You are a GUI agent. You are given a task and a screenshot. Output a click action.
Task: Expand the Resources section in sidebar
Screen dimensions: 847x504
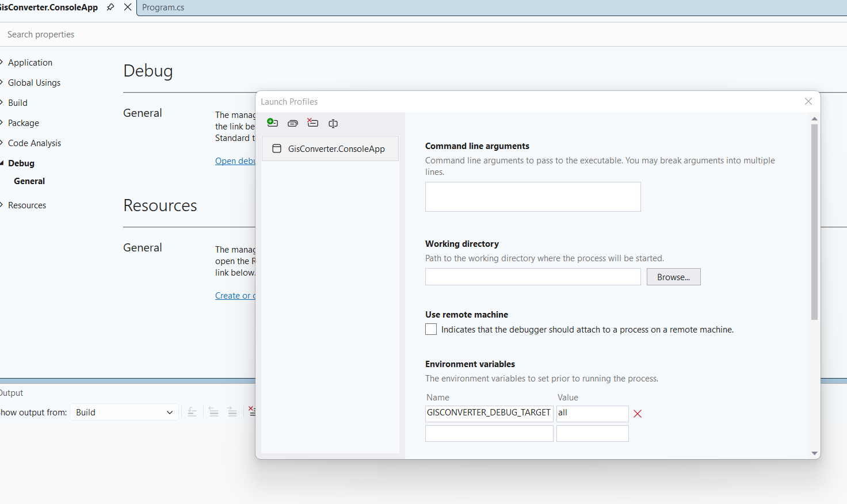2,205
